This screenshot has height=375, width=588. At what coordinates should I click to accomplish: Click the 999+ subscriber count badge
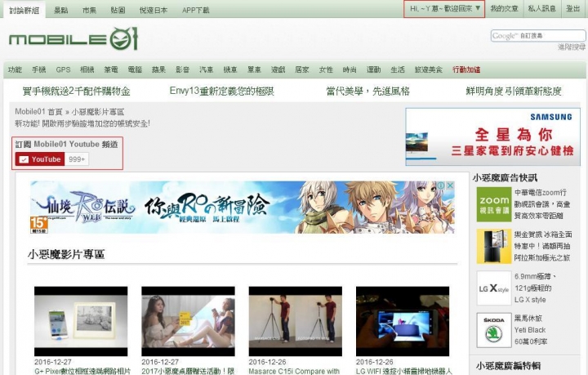click(x=77, y=159)
